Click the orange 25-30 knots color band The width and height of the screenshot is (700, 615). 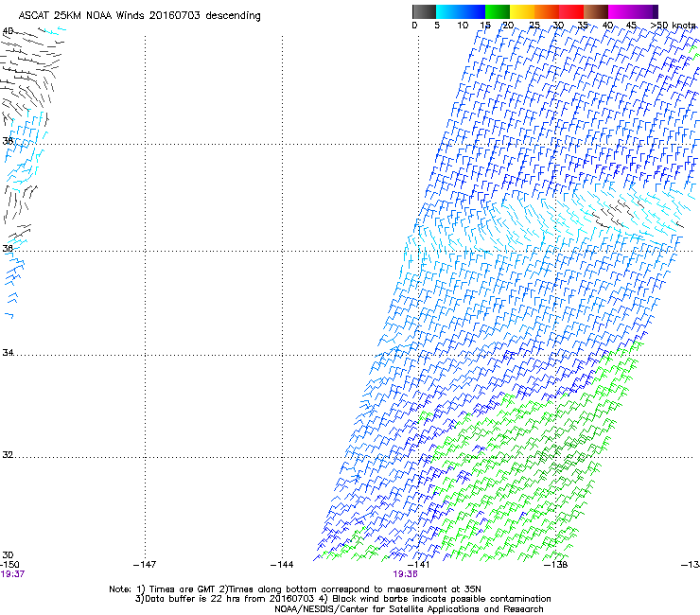(547, 11)
